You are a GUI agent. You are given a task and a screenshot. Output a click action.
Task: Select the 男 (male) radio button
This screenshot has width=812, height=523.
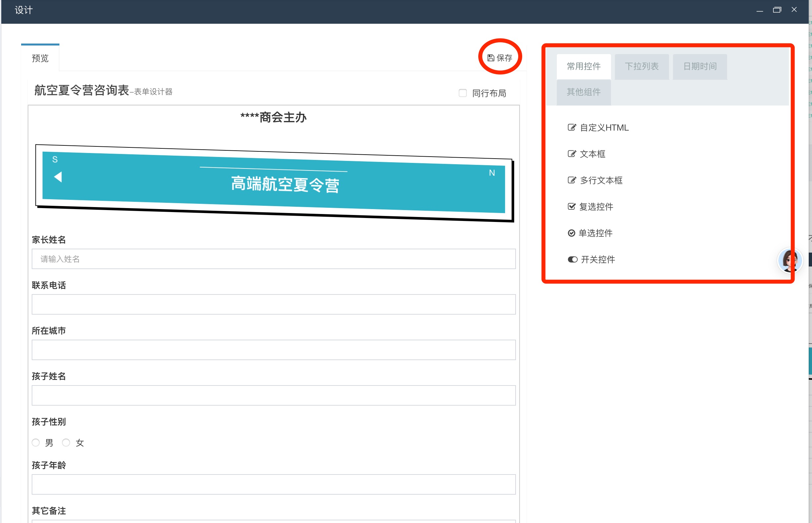36,443
